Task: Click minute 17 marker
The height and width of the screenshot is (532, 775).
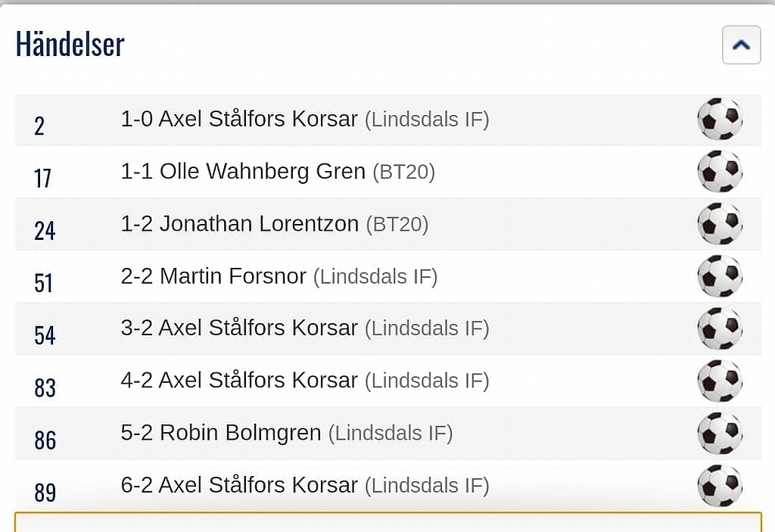Action: 42,179
